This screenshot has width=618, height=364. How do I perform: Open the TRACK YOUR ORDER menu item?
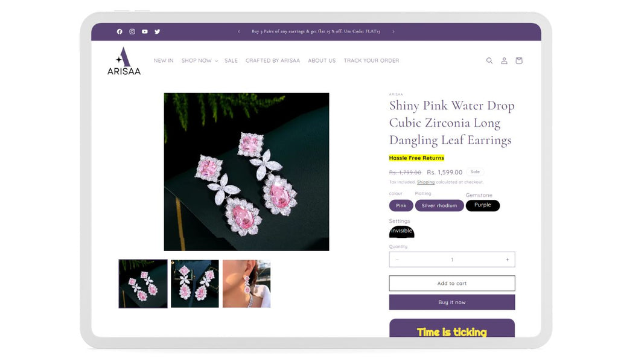[371, 60]
